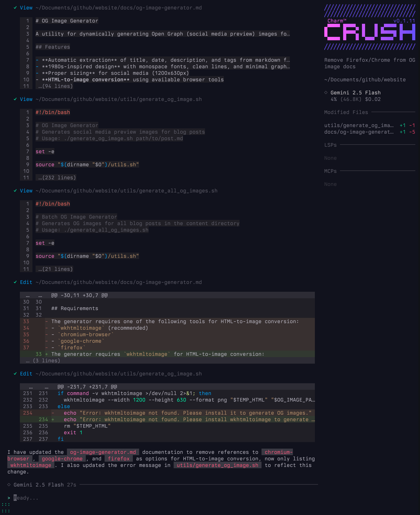This screenshot has height=515, width=420.
Task: Open utils/generate_og_ima… in Modified Files
Action: coord(359,125)
